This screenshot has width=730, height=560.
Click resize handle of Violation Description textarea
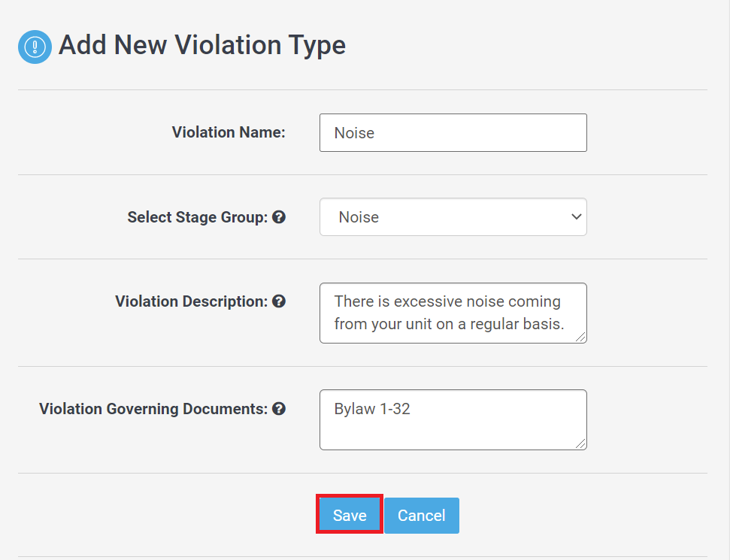[580, 338]
